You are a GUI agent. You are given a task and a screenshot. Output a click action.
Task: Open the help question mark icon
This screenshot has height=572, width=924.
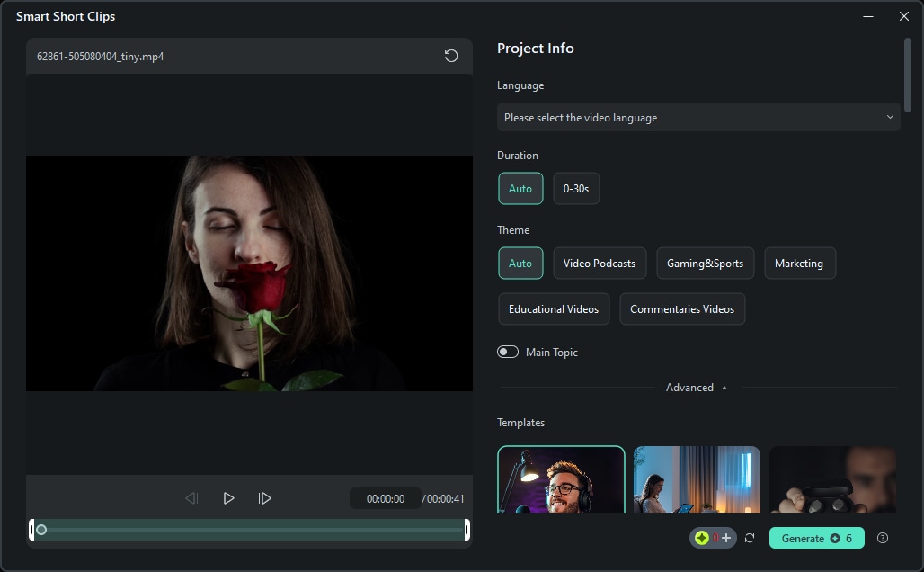click(x=882, y=538)
